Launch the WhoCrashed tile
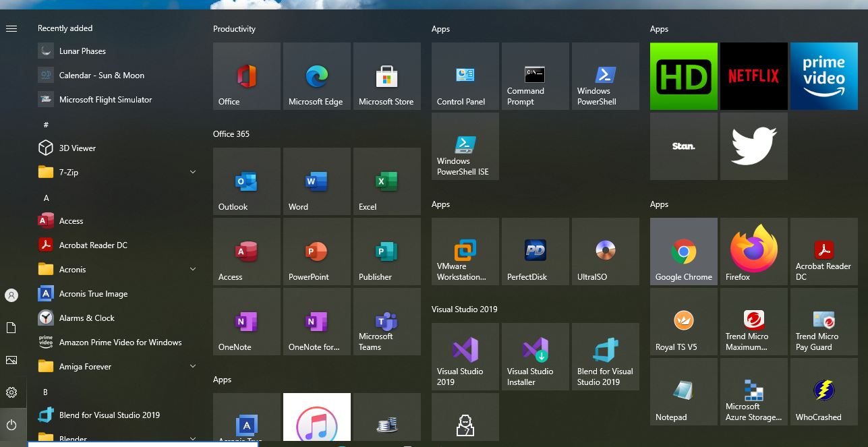The height and width of the screenshot is (447, 868). [823, 392]
